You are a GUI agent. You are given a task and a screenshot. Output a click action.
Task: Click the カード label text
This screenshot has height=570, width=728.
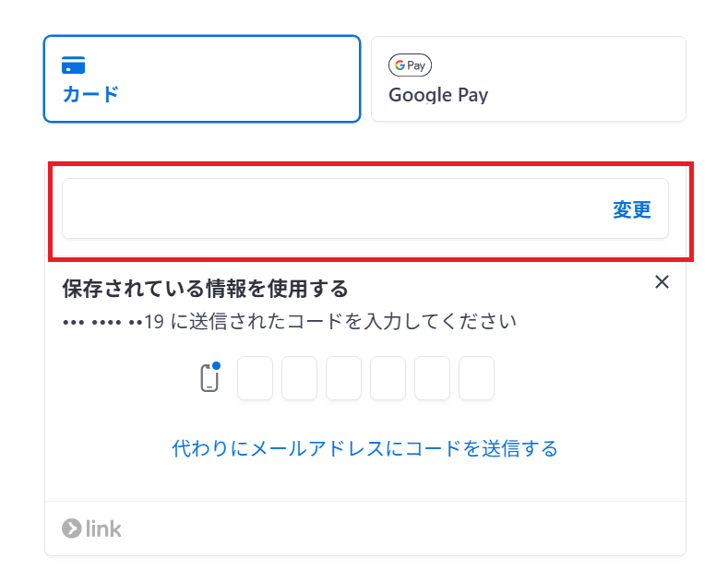[90, 94]
